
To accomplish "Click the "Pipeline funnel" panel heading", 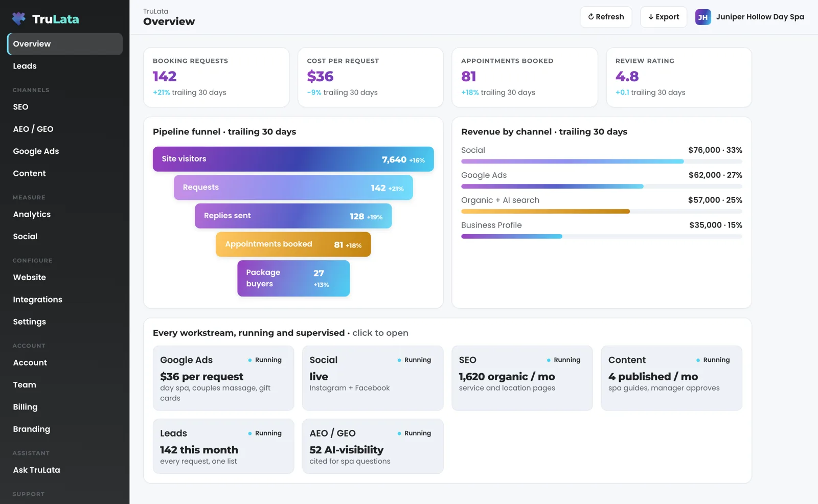I will [x=224, y=132].
